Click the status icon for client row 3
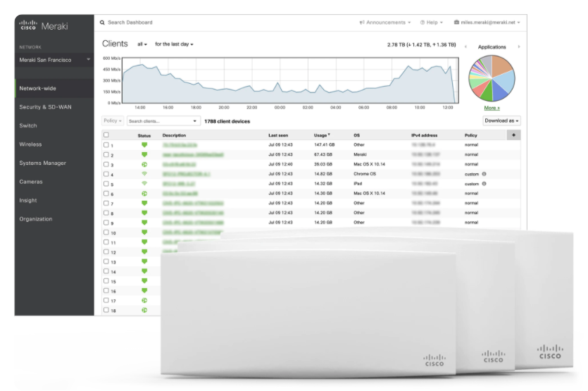Screen dimensions: 588x391 [144, 164]
